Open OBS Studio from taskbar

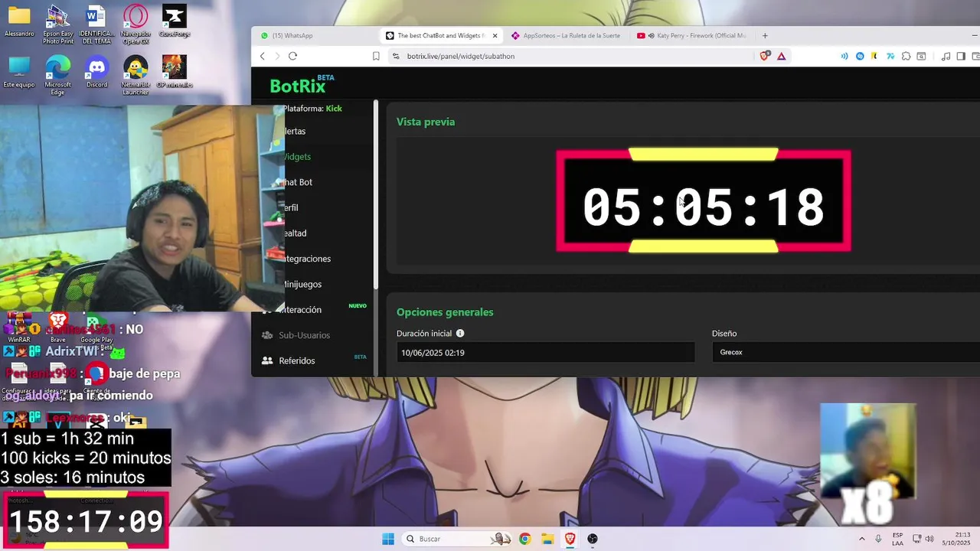[x=593, y=539]
